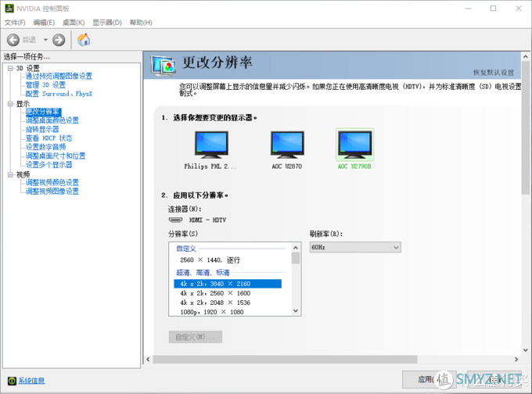Maximize the NVIDIA control panel window
532x394 pixels.
pyautogui.click(x=494, y=9)
